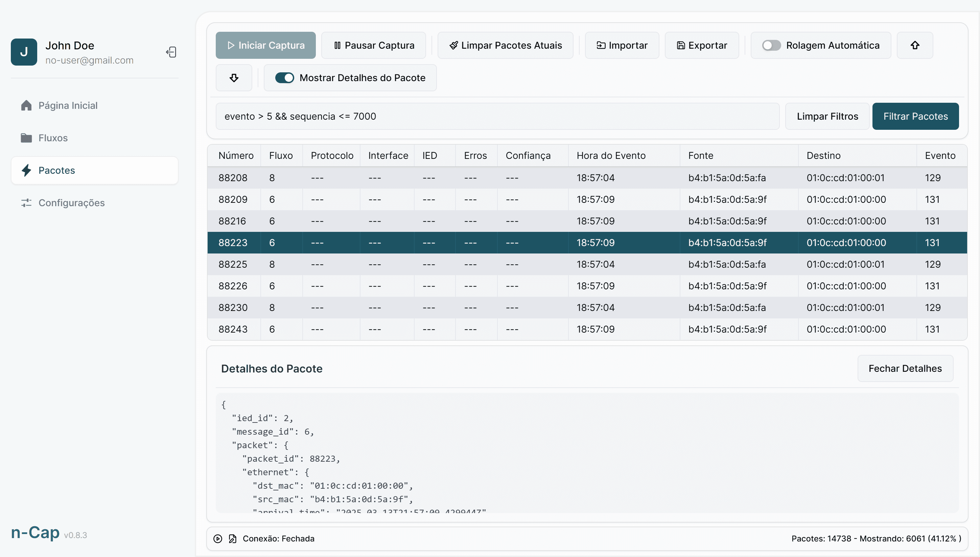Screen dimensions: 980x557
Task: Click the Interface column header
Action: pos(388,156)
